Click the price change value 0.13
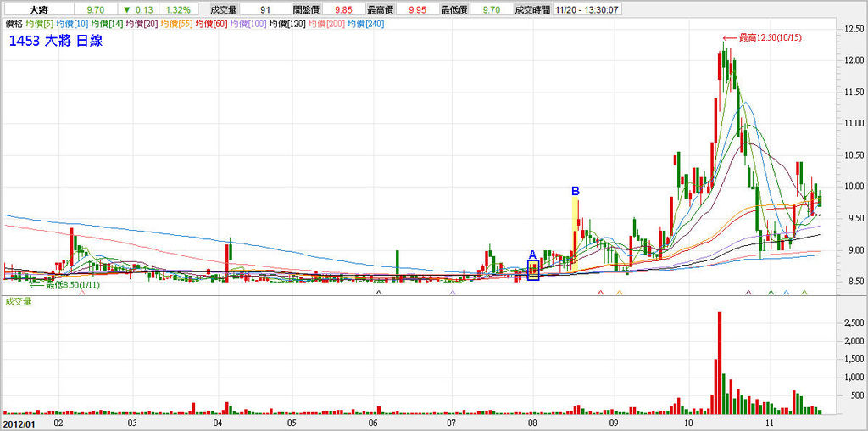This screenshot has width=868, height=431. pos(144,9)
